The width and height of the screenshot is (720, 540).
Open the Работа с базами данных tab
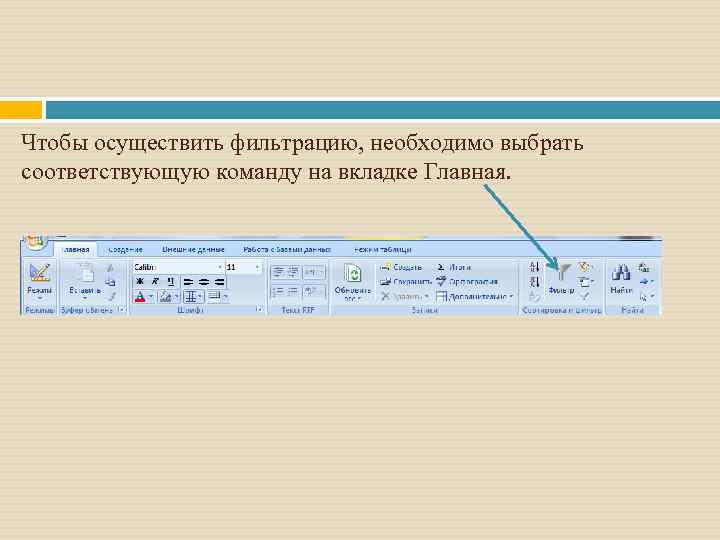[x=287, y=249]
